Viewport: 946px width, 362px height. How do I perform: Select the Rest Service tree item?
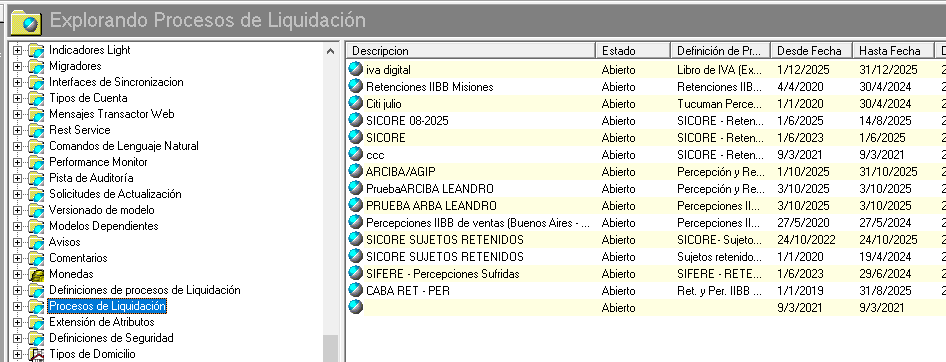click(80, 130)
